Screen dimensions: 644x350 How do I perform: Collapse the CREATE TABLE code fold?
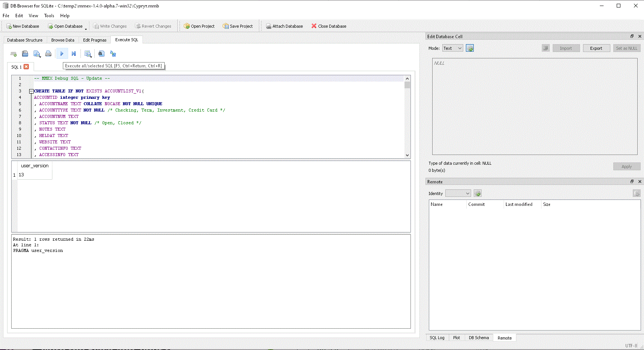(x=31, y=91)
